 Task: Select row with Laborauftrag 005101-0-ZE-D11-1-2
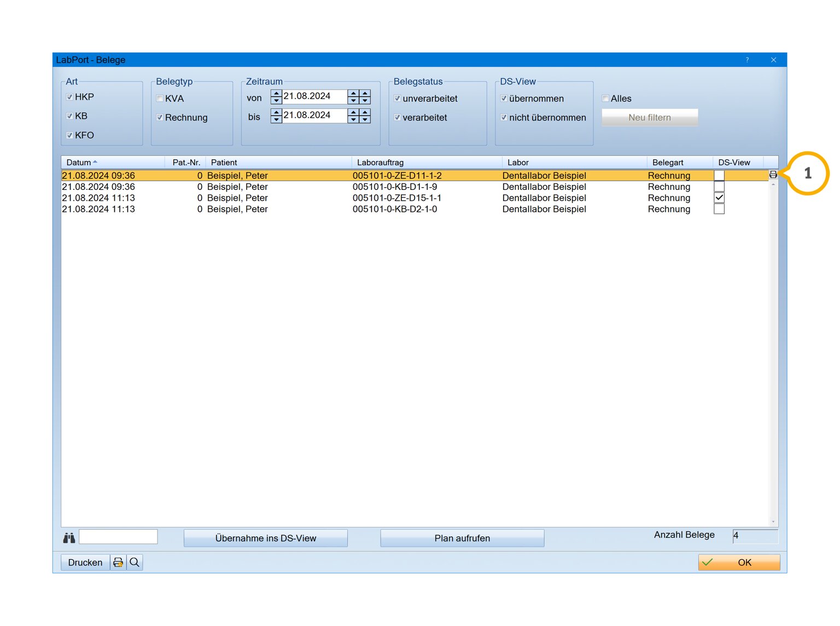point(415,176)
